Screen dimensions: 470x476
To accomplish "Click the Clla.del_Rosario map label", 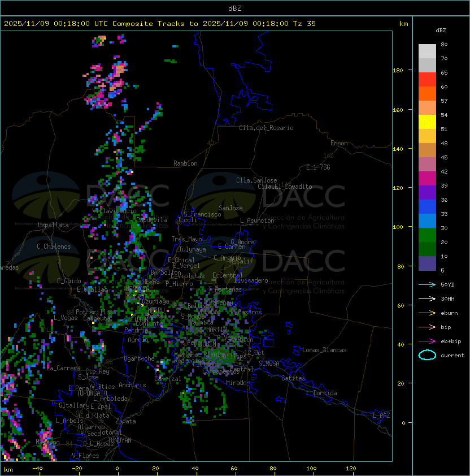I will [x=266, y=128].
